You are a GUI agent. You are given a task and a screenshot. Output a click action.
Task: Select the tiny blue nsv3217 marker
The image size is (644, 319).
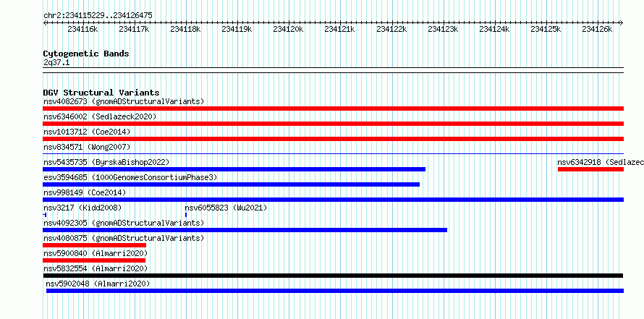click(x=44, y=215)
